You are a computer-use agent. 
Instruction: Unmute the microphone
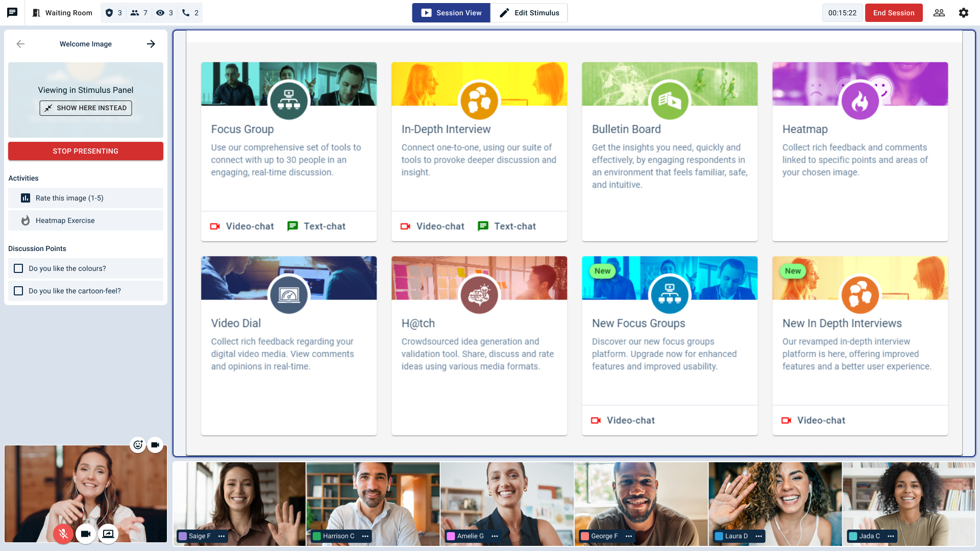coord(63,534)
